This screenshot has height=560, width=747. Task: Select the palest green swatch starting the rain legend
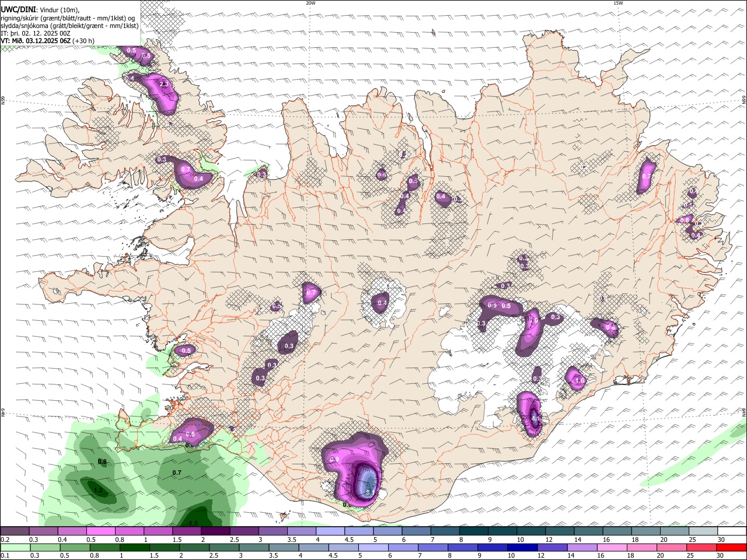(15, 547)
